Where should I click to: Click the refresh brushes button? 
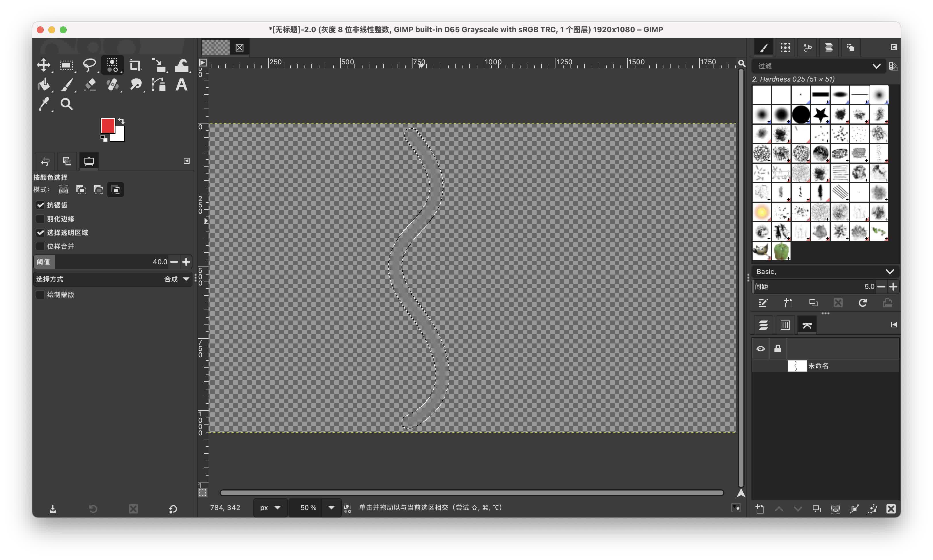coord(863,303)
